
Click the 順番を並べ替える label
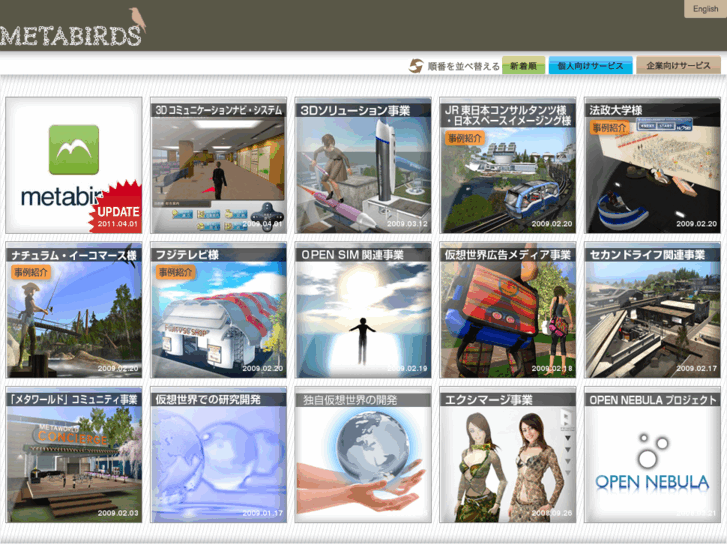coord(464,66)
